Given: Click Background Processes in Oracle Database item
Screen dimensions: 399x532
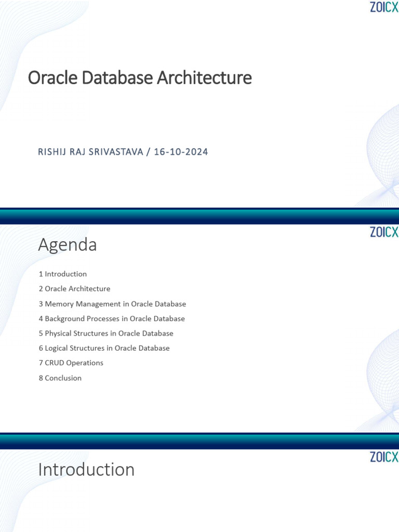Looking at the screenshot, I should (112, 318).
